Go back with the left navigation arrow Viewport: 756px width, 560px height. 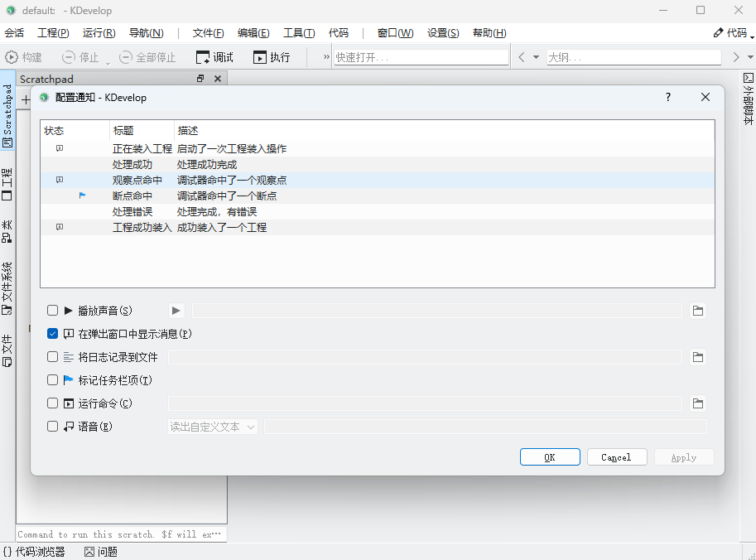[x=521, y=57]
